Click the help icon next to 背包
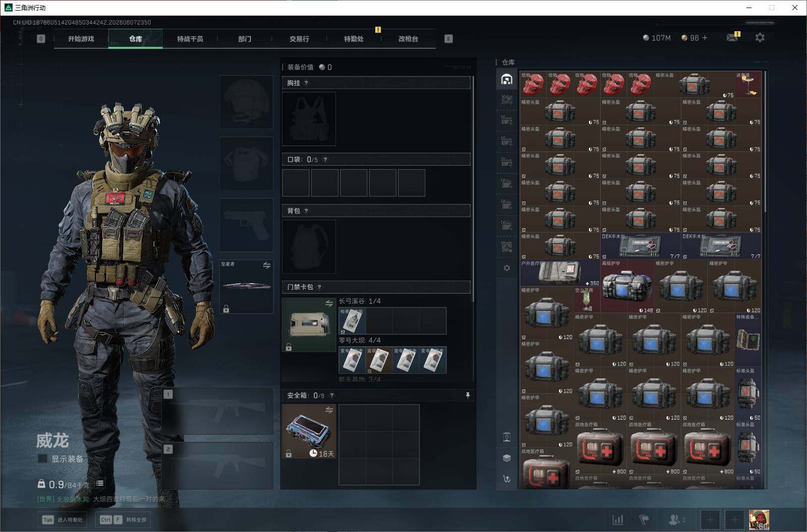This screenshot has height=532, width=807. (x=306, y=211)
